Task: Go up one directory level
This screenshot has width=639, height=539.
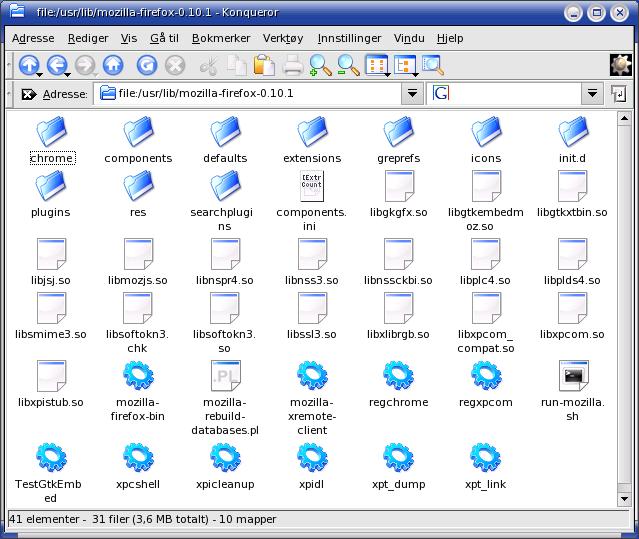Action: click(28, 65)
